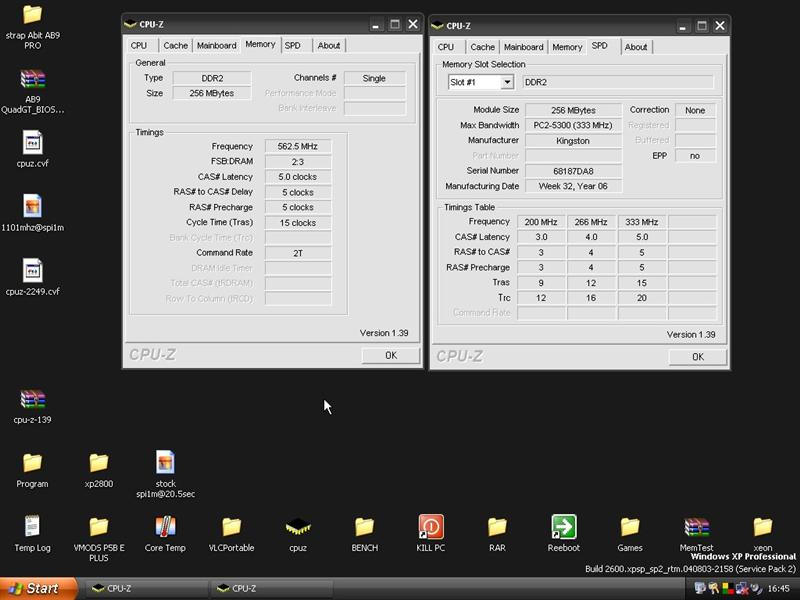
Task: Open CPU tab in the left CPU-Z window
Action: point(139,45)
